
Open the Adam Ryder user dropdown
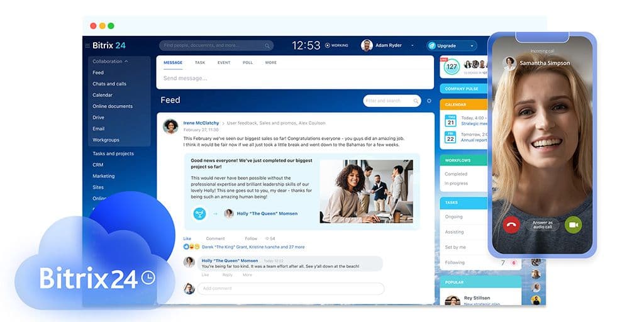[413, 46]
